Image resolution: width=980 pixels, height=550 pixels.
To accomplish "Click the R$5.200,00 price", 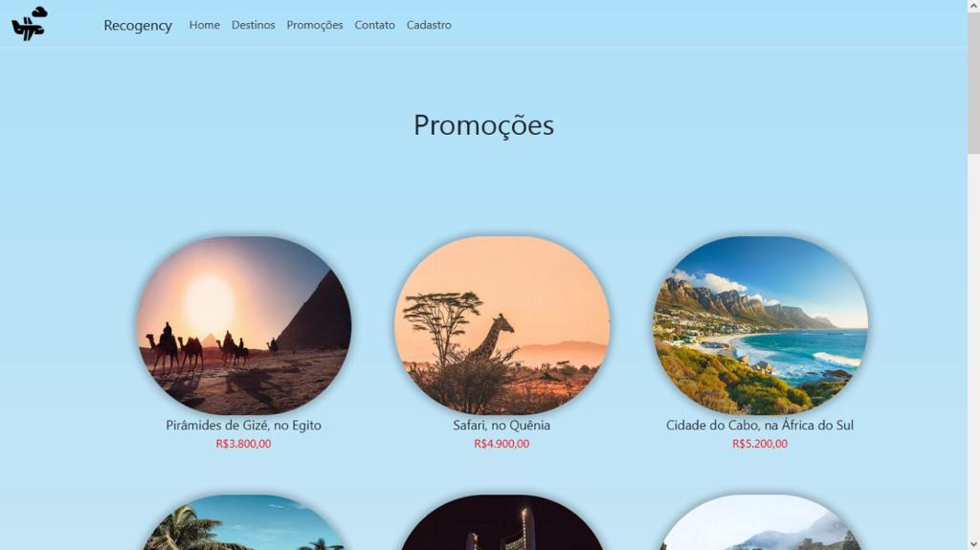I will pyautogui.click(x=760, y=444).
